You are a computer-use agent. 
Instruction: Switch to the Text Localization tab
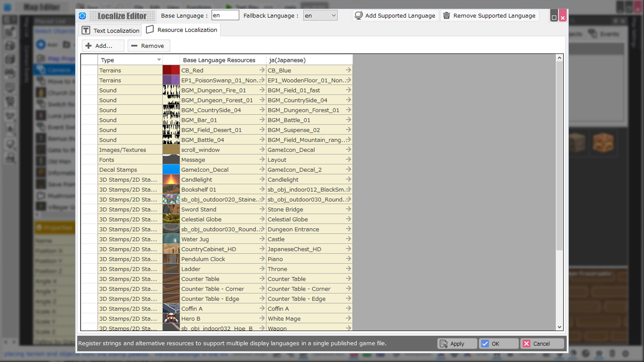click(110, 30)
